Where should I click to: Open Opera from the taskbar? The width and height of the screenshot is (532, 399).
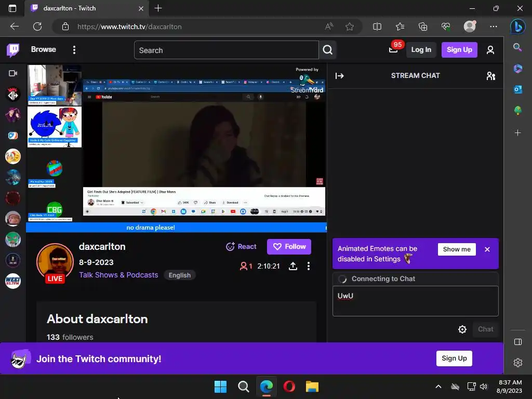coord(289,387)
